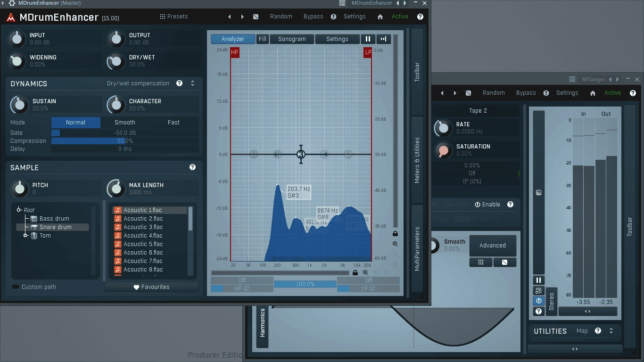Click the Dry/wet compensation option
This screenshot has height=362, width=644.
(x=138, y=83)
